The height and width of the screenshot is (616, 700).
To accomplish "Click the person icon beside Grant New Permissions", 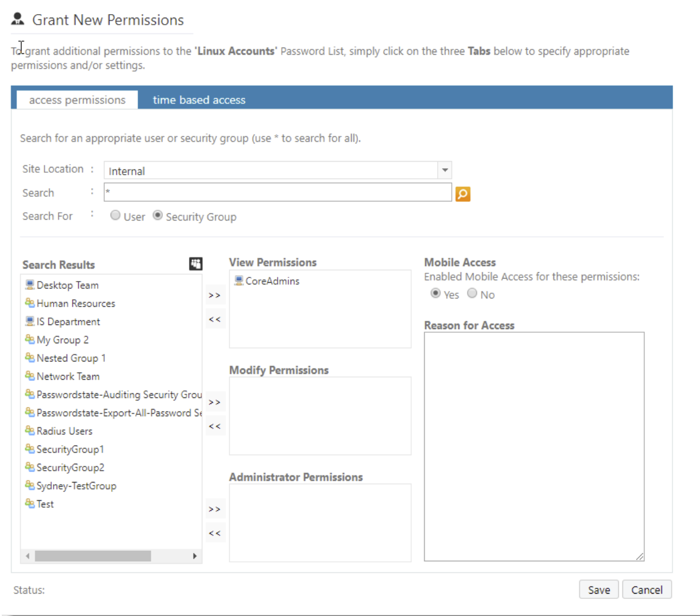I will (x=18, y=18).
